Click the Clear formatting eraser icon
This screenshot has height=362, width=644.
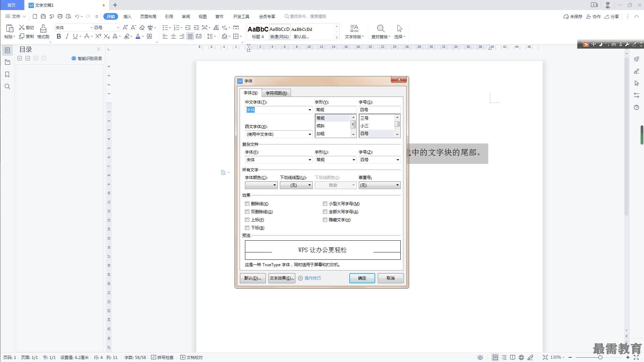(142, 27)
